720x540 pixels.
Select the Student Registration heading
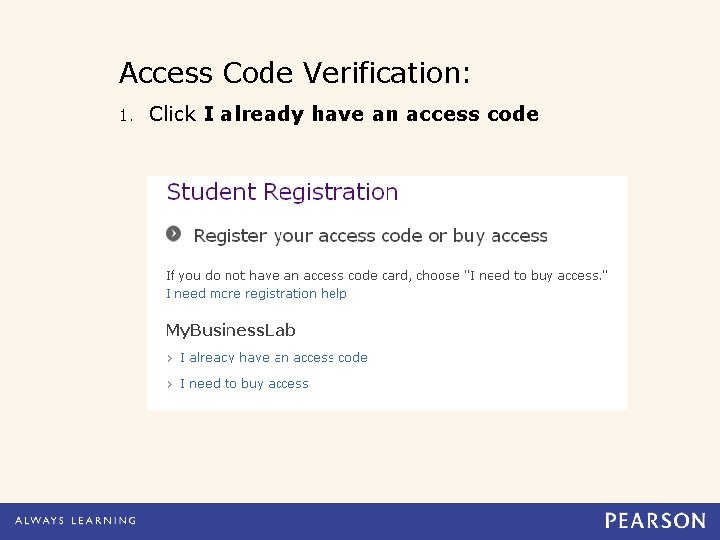coord(282,192)
